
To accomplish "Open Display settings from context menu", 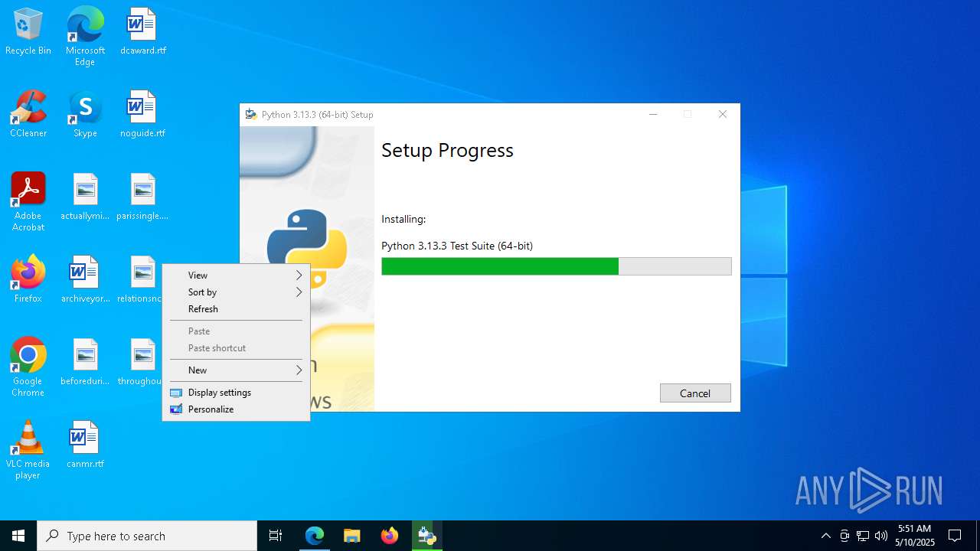I will (x=236, y=393).
